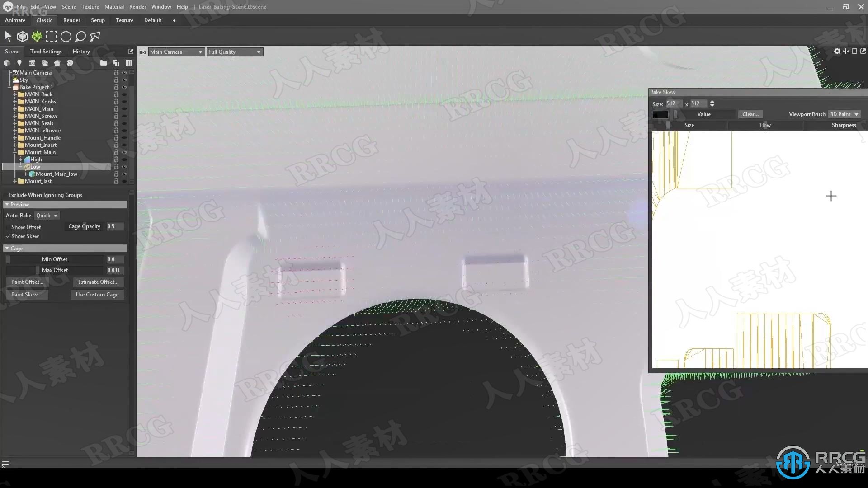Image resolution: width=868 pixels, height=488 pixels.
Task: Expand the MAIN_Back folder
Action: tap(15, 94)
